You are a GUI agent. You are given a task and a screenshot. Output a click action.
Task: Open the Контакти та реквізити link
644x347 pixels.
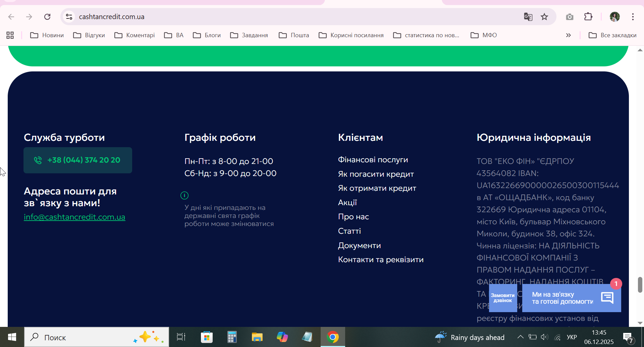click(381, 260)
